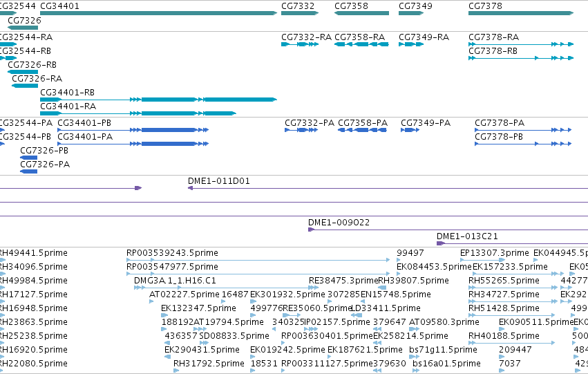Click EST EK132347.5prime
Image resolution: width=588 pixels, height=374 pixels.
click(198, 308)
